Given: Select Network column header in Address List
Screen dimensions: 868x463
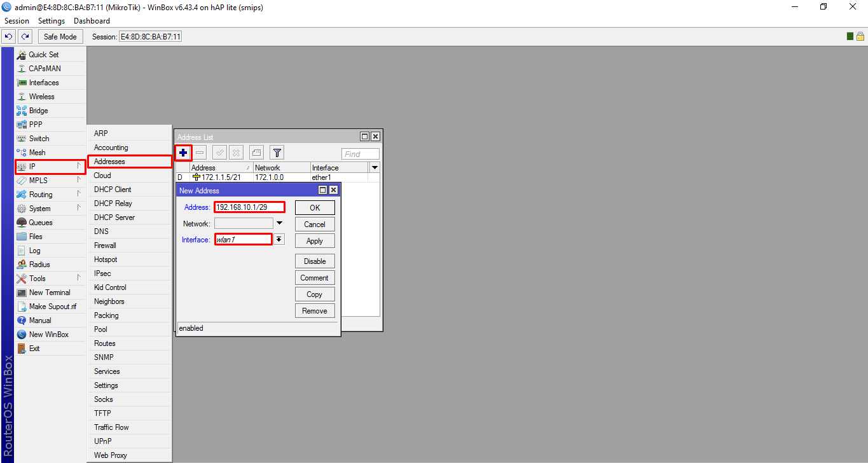Looking at the screenshot, I should pyautogui.click(x=282, y=168).
